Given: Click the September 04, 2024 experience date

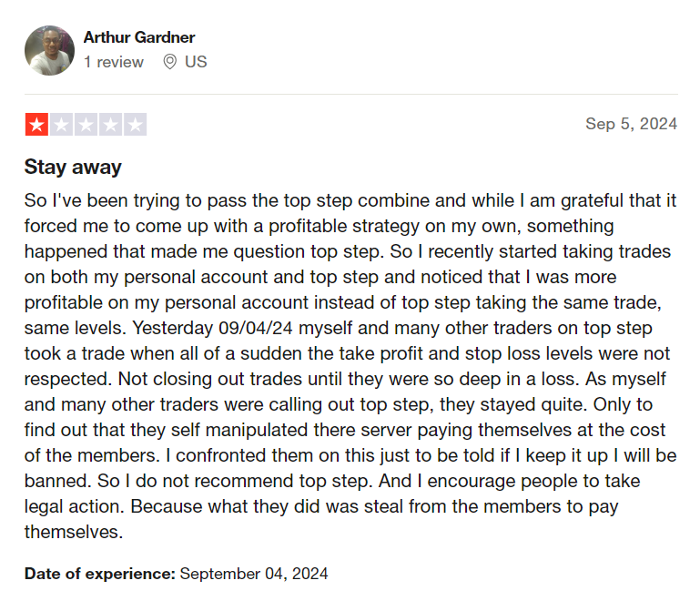Looking at the screenshot, I should [254, 574].
